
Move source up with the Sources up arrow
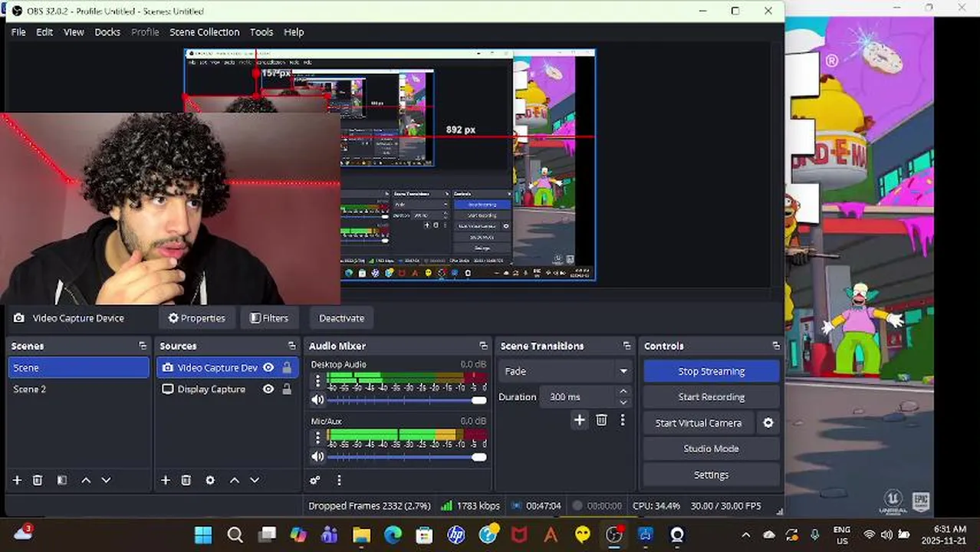click(235, 480)
